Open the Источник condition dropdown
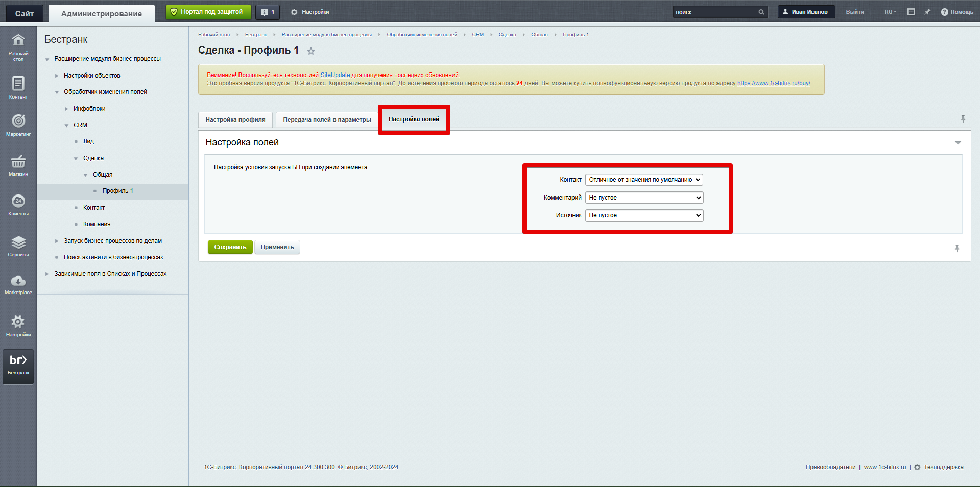The height and width of the screenshot is (487, 980). coord(644,215)
